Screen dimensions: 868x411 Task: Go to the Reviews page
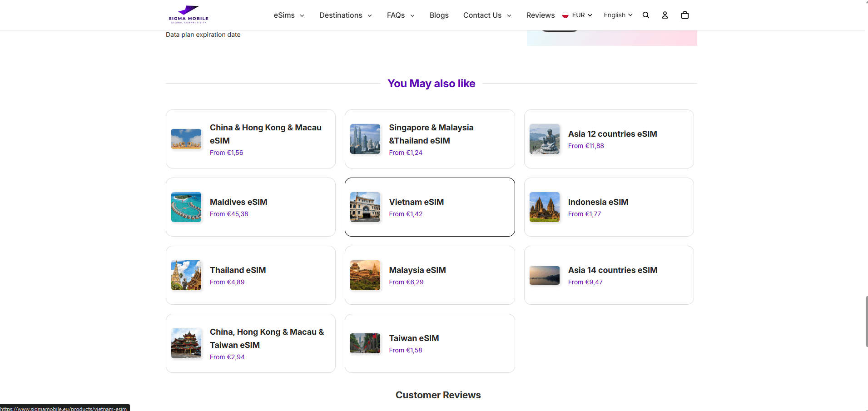[541, 15]
